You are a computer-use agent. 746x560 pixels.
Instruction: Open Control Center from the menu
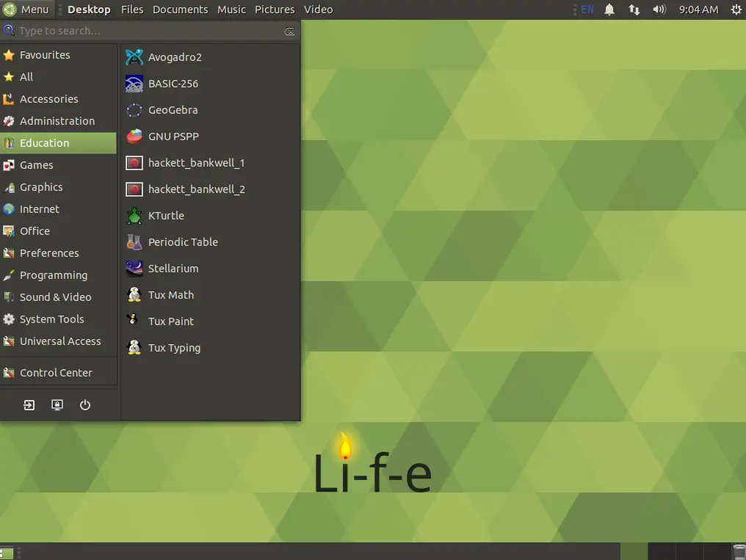pyautogui.click(x=58, y=373)
